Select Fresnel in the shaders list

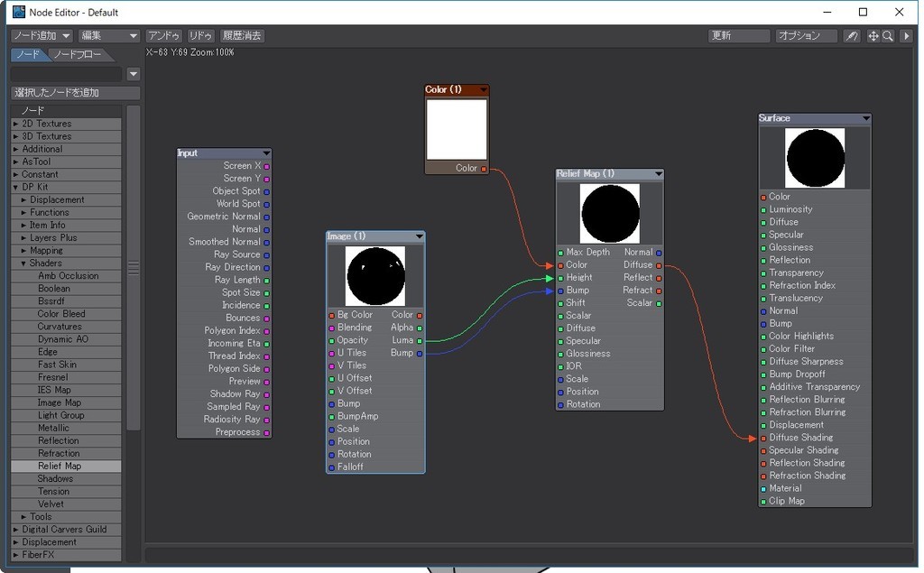click(x=66, y=377)
